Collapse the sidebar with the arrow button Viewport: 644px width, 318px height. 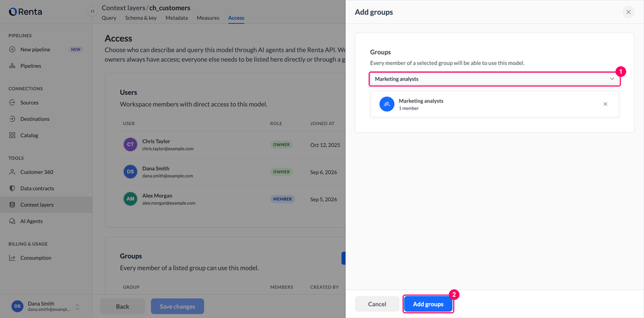[x=92, y=11]
